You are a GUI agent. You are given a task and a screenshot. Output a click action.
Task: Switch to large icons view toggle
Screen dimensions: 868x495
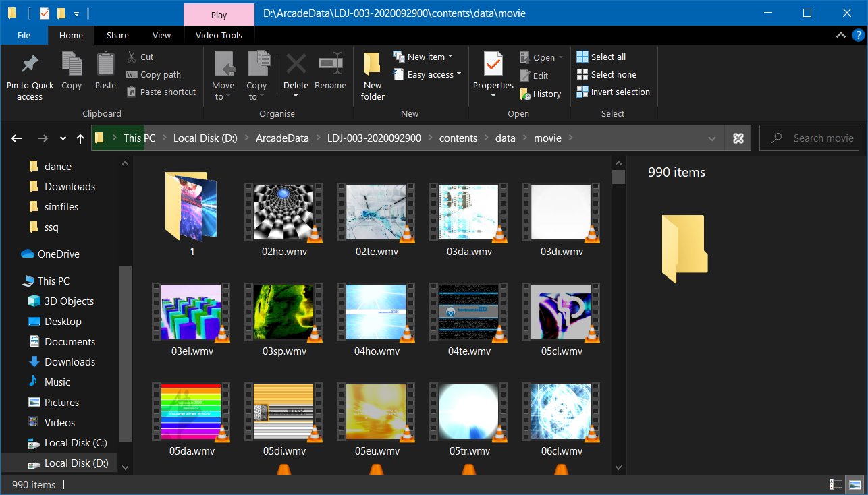[855, 484]
